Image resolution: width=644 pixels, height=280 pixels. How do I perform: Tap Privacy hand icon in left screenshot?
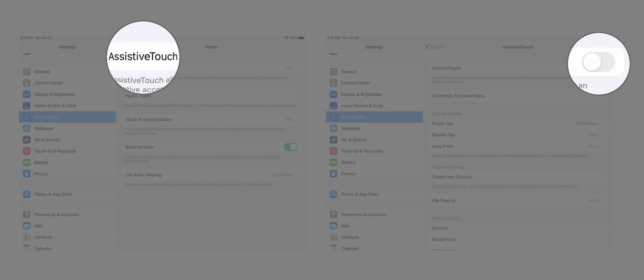27,174
